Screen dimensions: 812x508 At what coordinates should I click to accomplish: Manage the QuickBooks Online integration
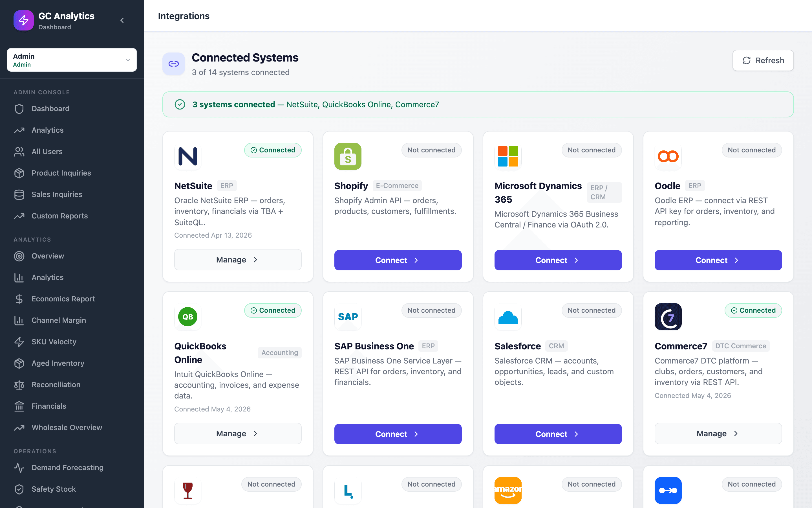(238, 433)
